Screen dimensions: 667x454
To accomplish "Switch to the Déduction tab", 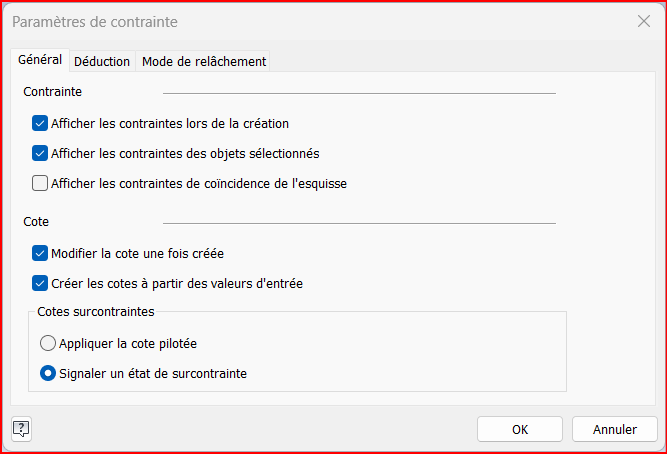I will click(x=102, y=61).
